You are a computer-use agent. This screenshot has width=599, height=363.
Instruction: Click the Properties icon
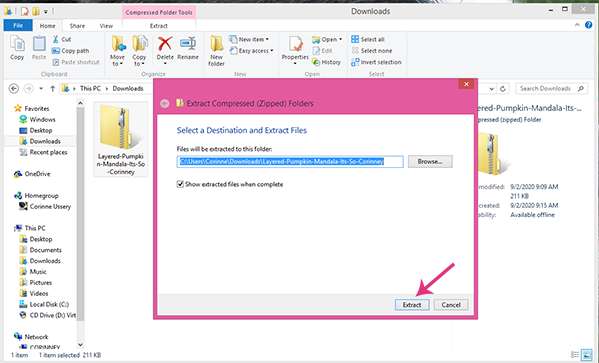[295, 44]
